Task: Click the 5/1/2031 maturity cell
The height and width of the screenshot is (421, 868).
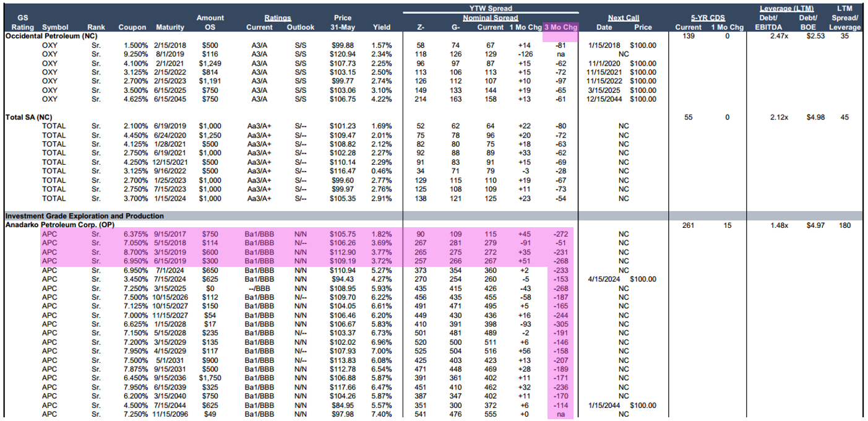Action: pyautogui.click(x=171, y=360)
